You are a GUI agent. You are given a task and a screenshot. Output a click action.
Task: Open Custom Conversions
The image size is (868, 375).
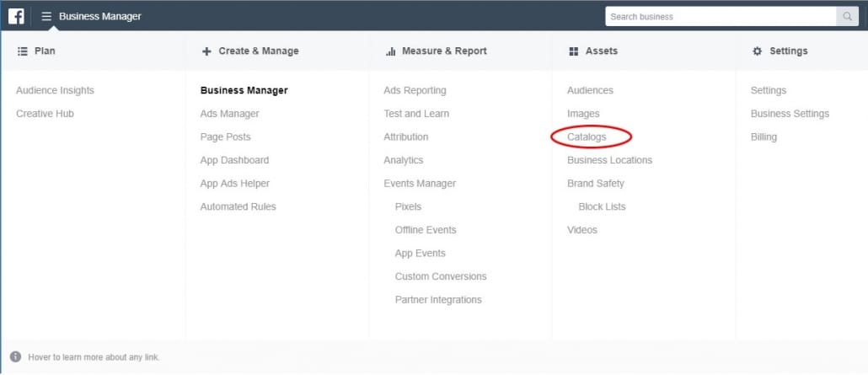point(441,276)
